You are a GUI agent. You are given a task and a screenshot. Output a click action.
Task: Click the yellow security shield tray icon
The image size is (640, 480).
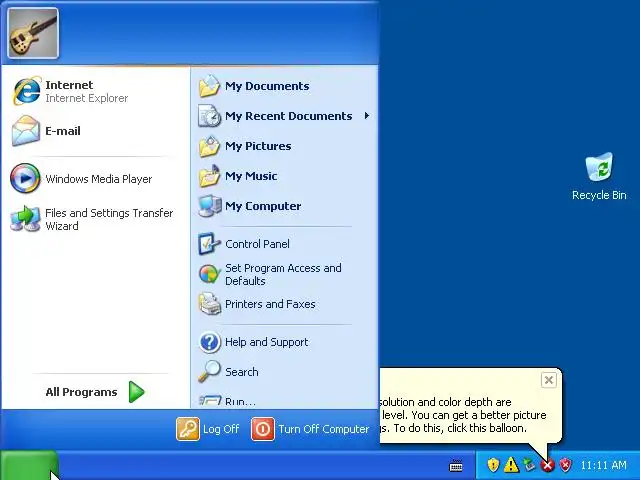493,464
